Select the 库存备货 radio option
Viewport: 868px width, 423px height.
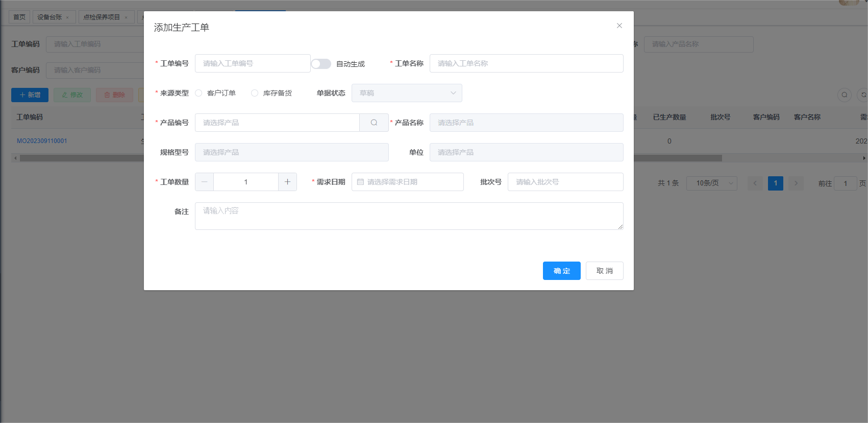click(x=255, y=93)
